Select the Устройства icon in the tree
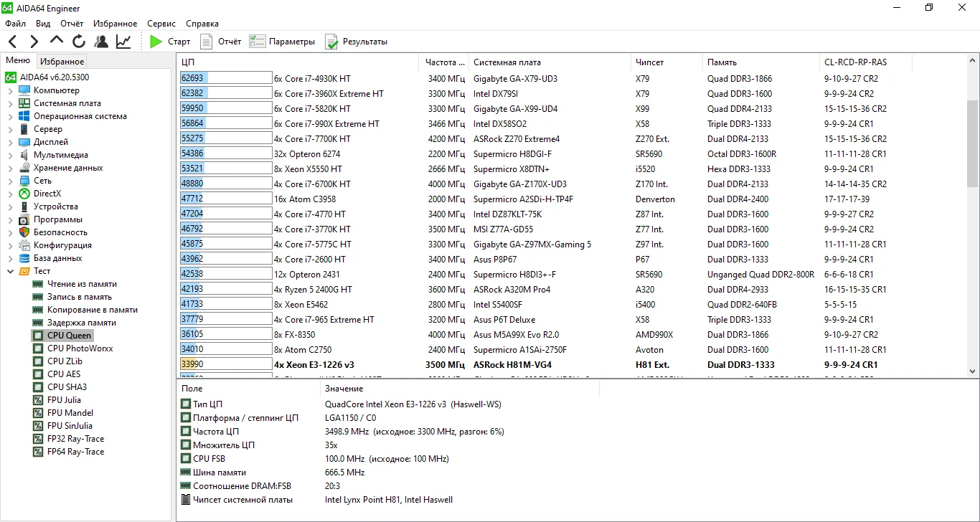The width and height of the screenshot is (980, 522). tap(24, 207)
